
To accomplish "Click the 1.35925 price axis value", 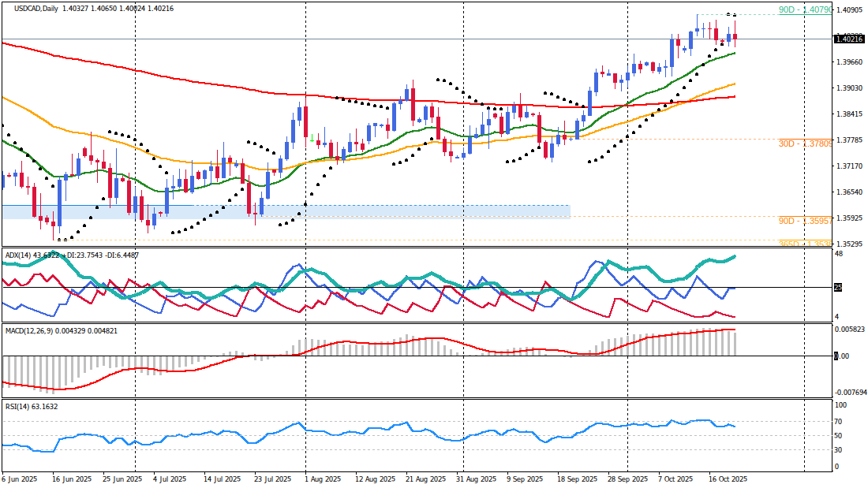I will tap(851, 218).
